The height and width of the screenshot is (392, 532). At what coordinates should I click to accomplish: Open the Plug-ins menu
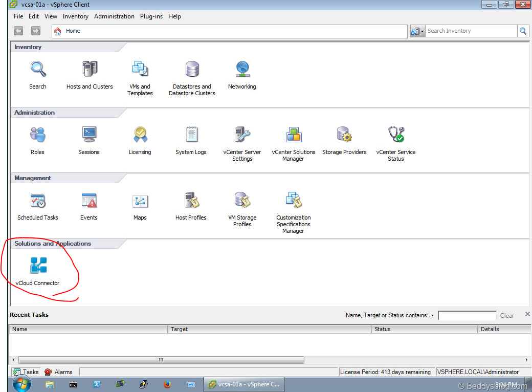tap(151, 16)
